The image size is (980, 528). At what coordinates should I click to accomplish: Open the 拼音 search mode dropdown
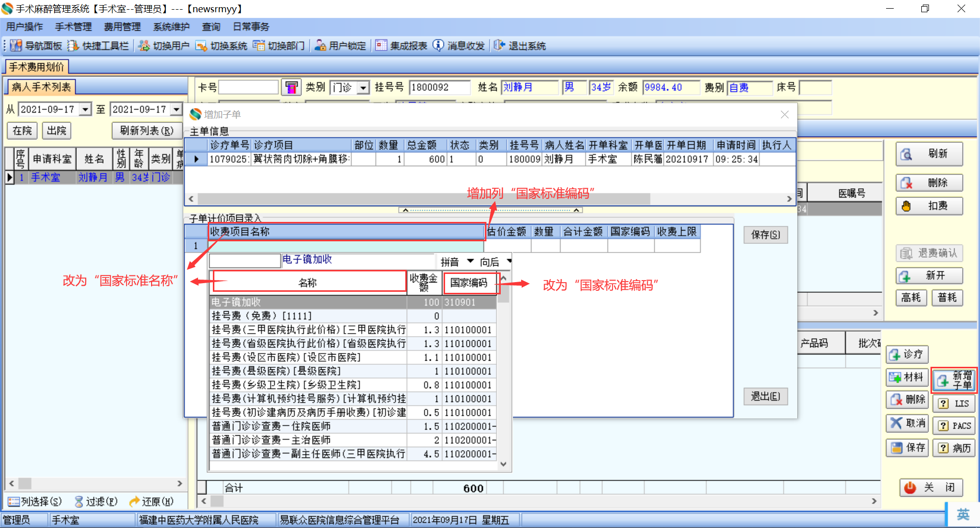[471, 262]
